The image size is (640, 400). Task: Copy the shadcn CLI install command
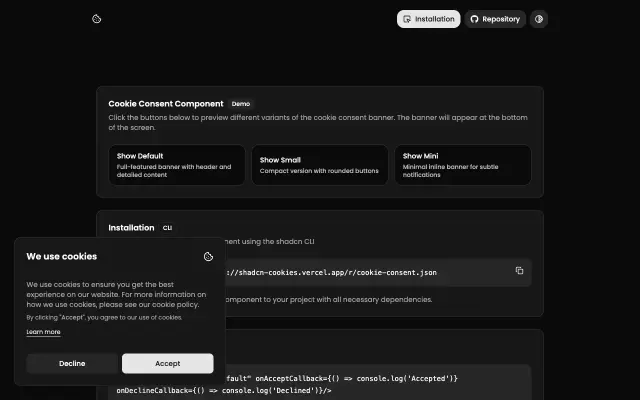(519, 271)
